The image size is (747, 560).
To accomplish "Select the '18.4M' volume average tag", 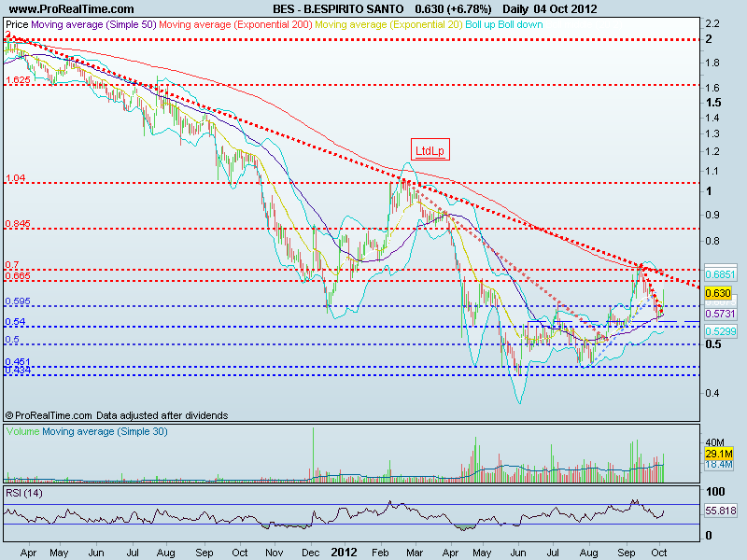I will (x=719, y=464).
